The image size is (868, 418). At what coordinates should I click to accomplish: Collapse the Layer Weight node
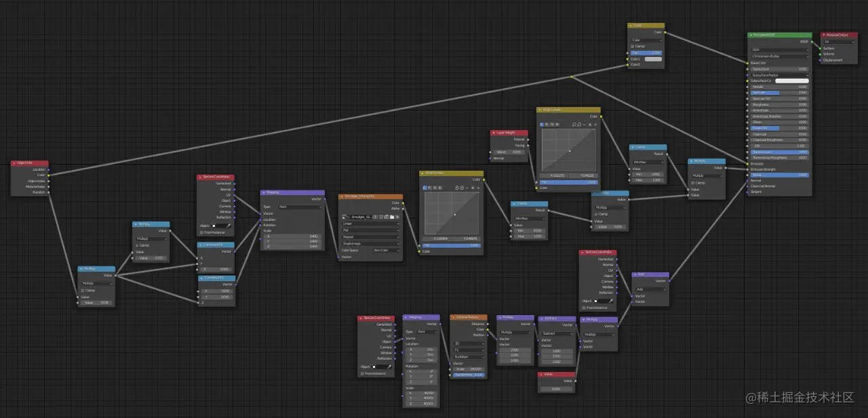(494, 133)
